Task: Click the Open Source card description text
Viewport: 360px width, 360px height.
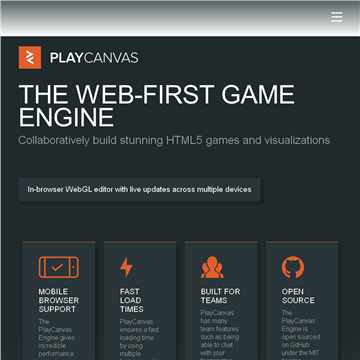Action: 301,334
